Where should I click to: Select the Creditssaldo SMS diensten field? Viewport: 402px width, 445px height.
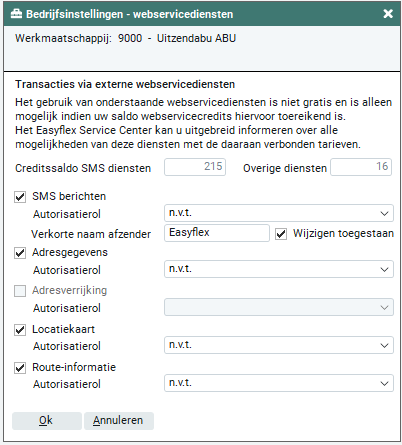(x=195, y=167)
